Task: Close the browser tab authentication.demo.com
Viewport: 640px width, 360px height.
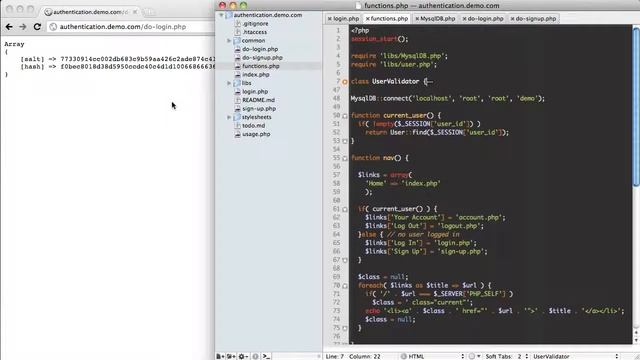Action: [135, 12]
